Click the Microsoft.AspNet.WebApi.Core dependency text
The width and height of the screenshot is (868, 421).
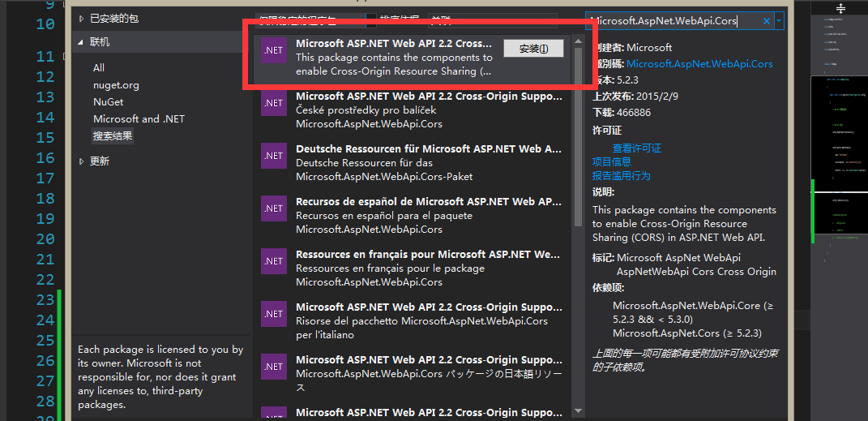point(691,312)
